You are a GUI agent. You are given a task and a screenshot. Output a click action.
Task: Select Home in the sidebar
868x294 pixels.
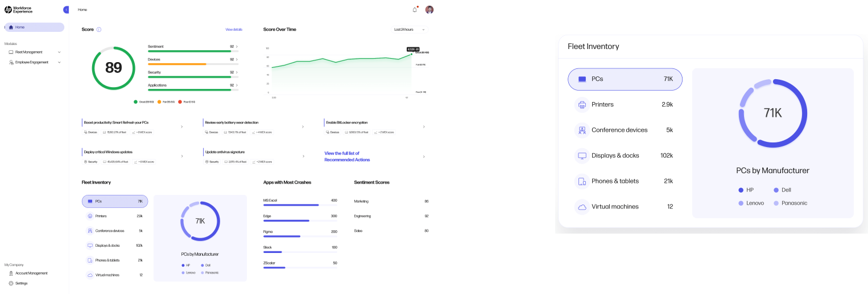tap(34, 27)
